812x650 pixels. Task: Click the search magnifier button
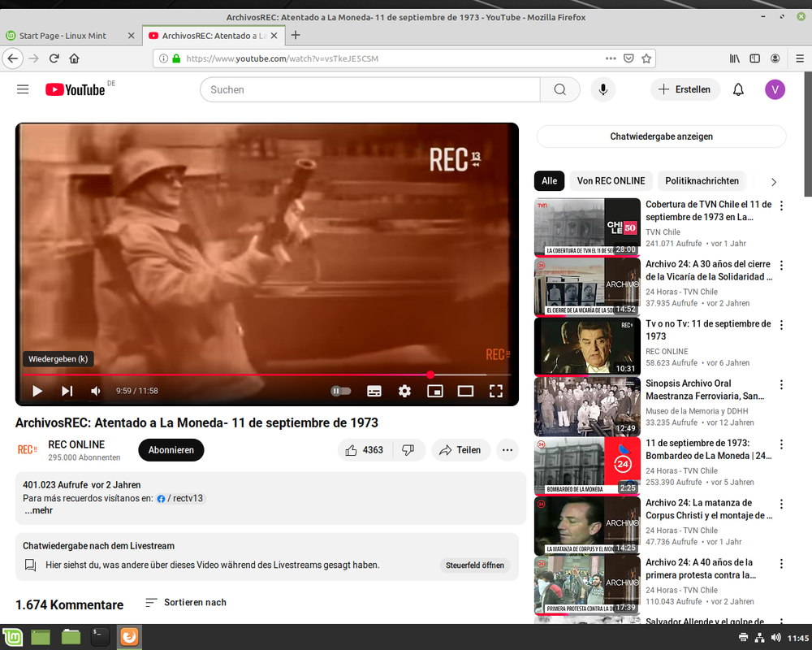tap(559, 89)
